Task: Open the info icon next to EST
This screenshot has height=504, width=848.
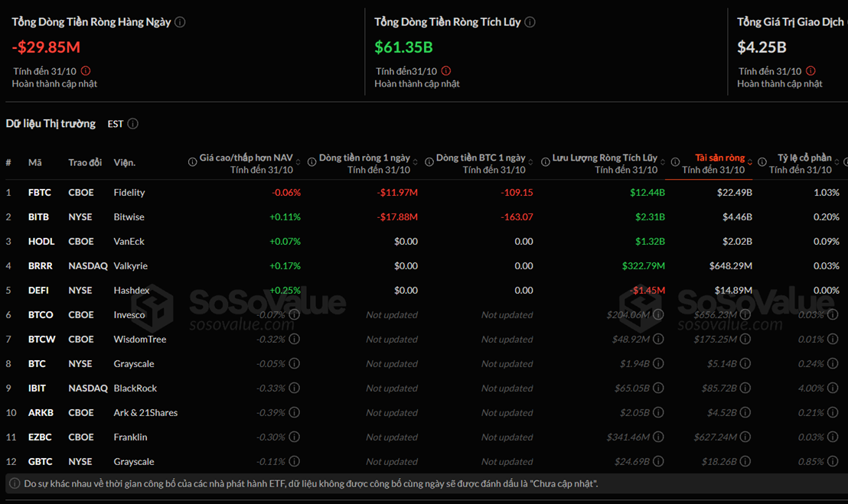Action: coord(133,124)
